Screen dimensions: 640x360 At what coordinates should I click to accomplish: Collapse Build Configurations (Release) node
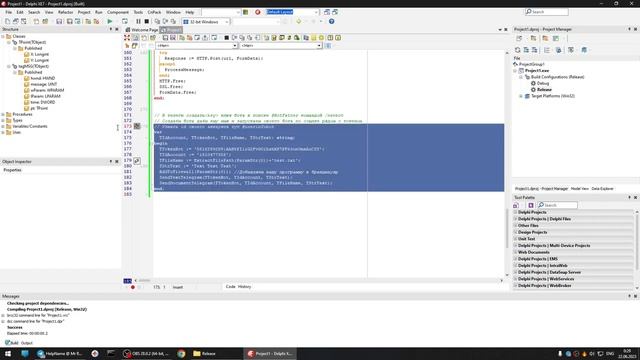521,77
